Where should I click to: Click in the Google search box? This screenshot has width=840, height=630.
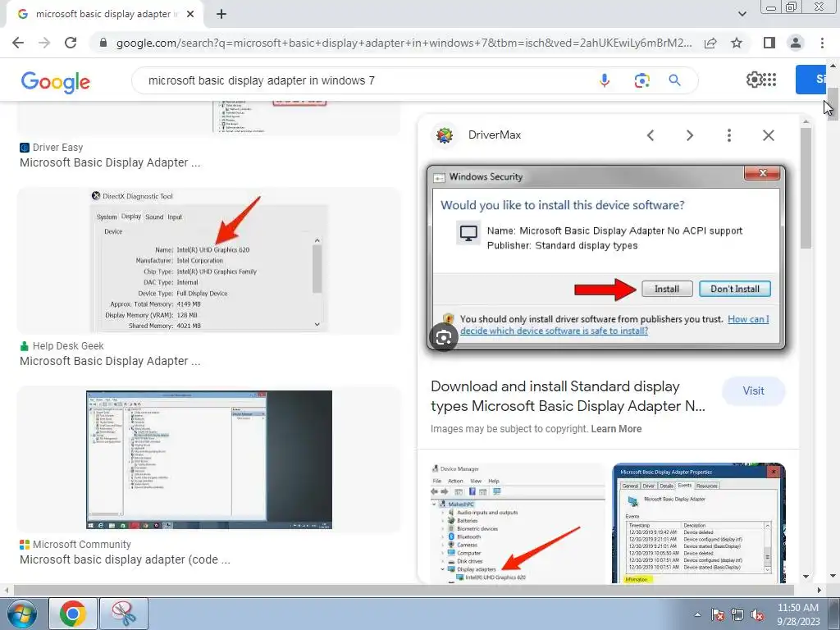(364, 80)
